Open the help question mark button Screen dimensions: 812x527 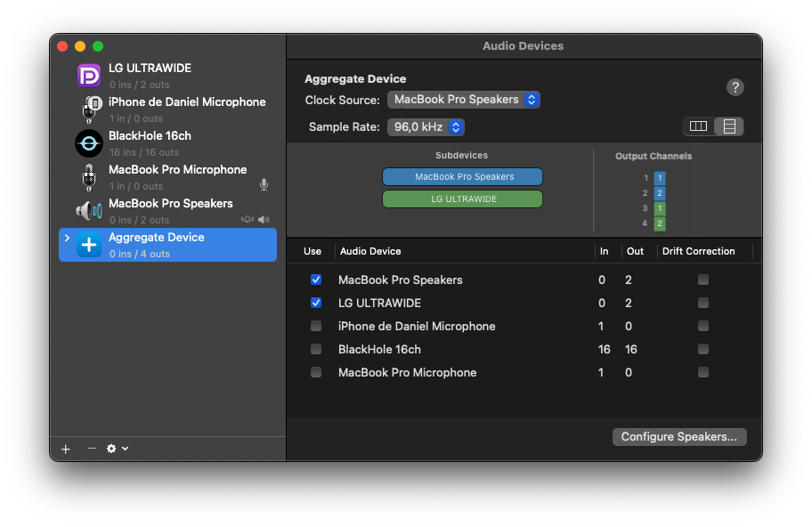[735, 87]
